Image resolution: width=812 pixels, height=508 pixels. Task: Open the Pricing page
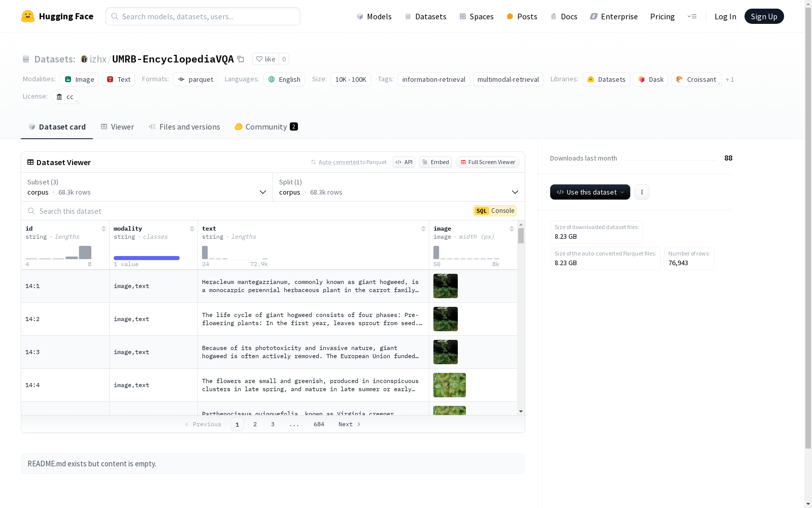662,16
